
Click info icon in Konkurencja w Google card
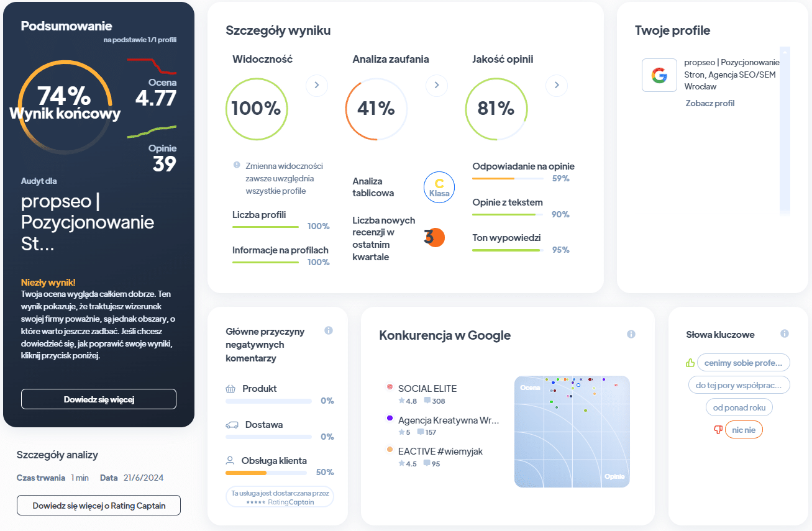point(631,334)
